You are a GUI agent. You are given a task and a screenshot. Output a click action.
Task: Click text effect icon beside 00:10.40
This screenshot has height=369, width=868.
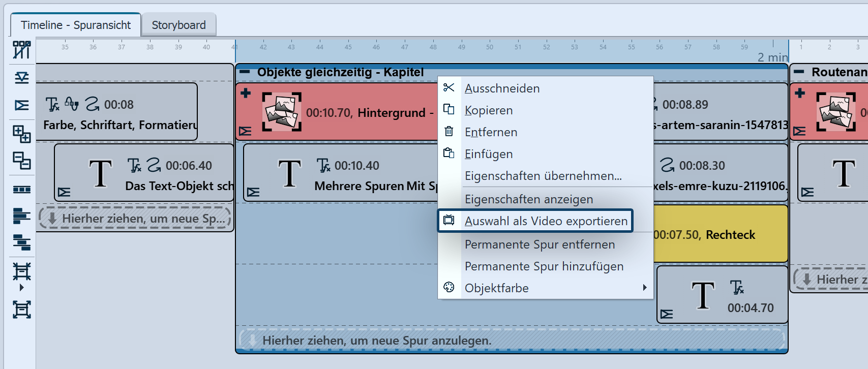click(x=323, y=165)
